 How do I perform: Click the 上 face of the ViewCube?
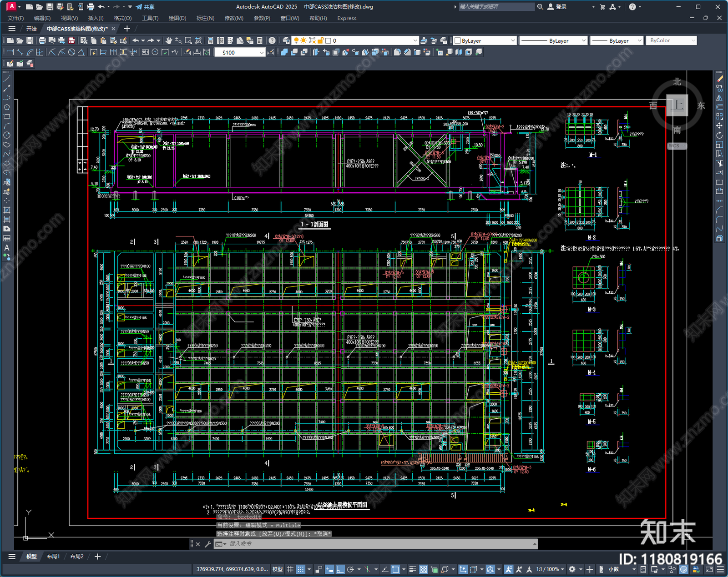point(677,105)
